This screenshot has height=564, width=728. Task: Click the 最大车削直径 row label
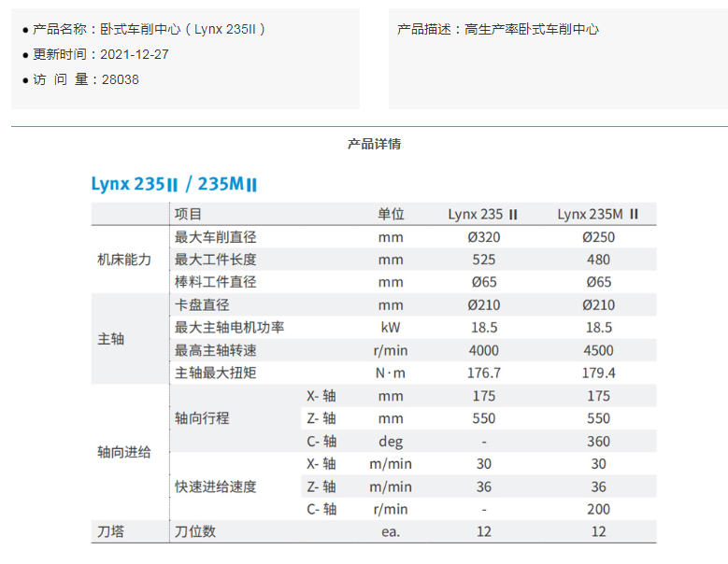tap(216, 237)
